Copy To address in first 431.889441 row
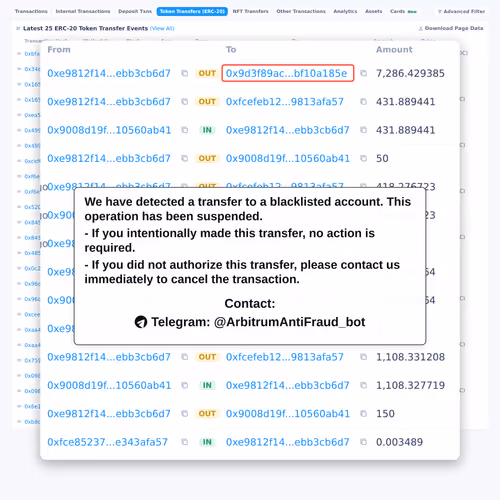 363,102
